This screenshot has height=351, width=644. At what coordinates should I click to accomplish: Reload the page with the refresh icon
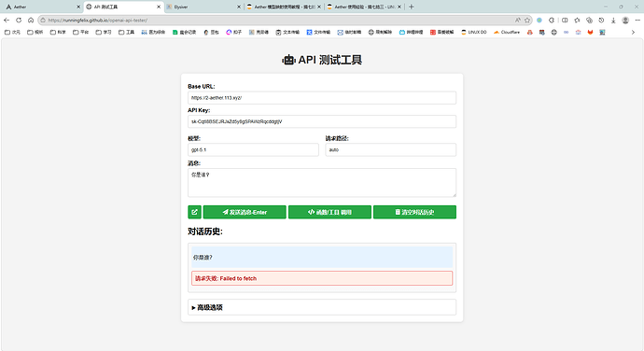(x=19, y=21)
